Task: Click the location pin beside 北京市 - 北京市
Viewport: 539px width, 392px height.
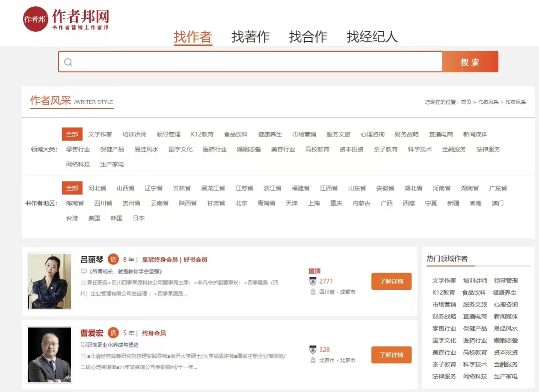Action: pos(313,360)
